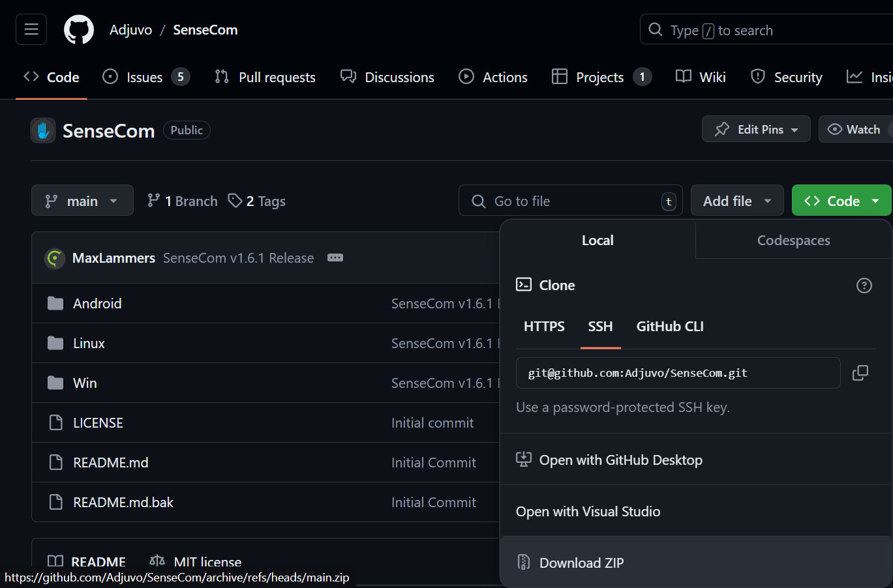Open MaxLammers' profile link
Image resolution: width=893 pixels, height=588 pixels.
(x=114, y=257)
